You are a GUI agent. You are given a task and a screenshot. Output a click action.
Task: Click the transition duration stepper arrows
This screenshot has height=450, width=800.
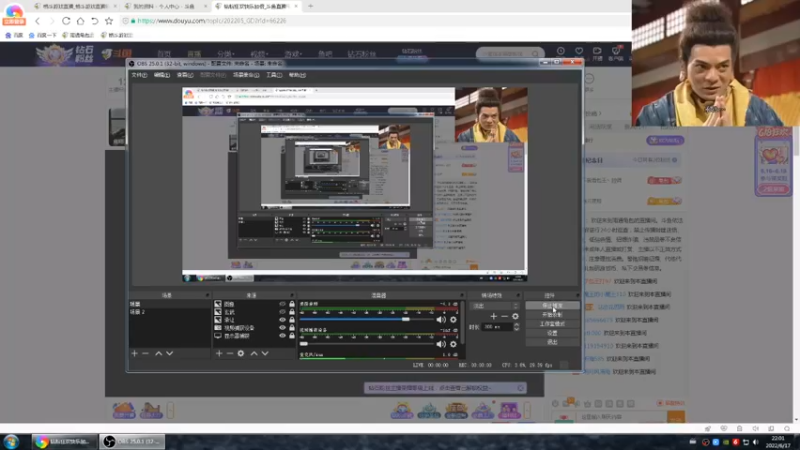pyautogui.click(x=516, y=327)
